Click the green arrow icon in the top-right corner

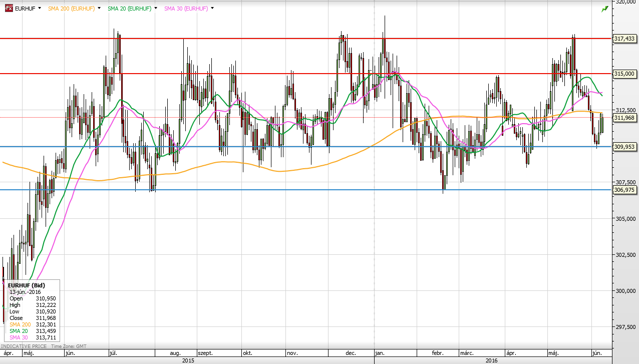click(605, 9)
